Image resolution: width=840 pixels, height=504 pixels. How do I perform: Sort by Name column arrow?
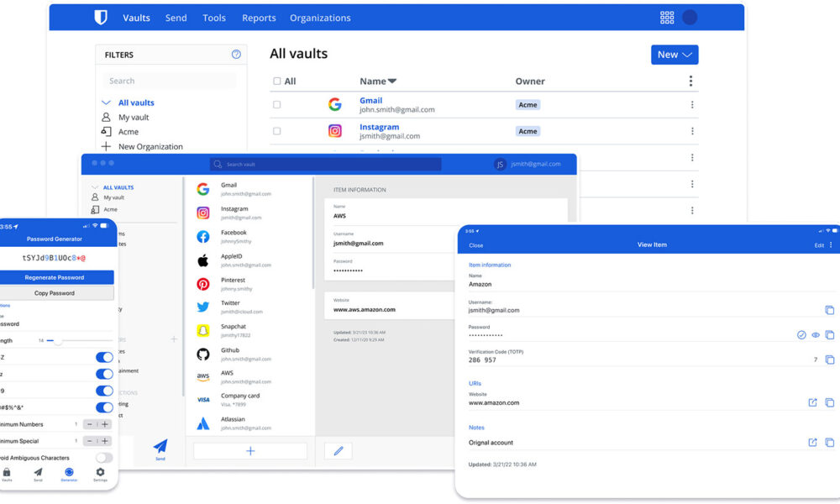pyautogui.click(x=392, y=81)
